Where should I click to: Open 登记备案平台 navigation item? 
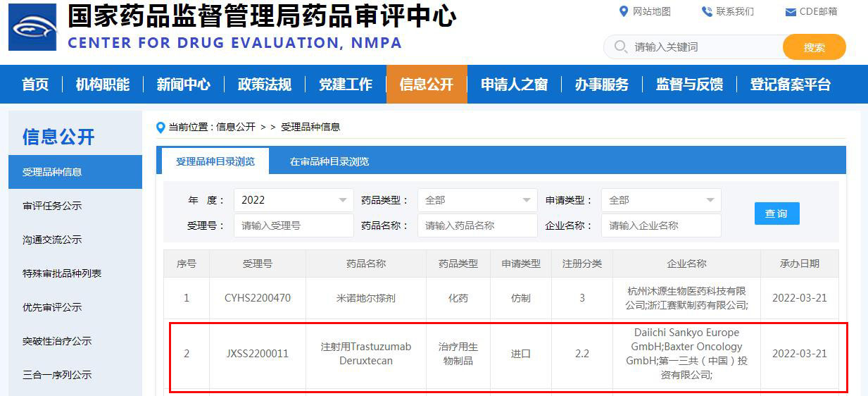coord(791,85)
